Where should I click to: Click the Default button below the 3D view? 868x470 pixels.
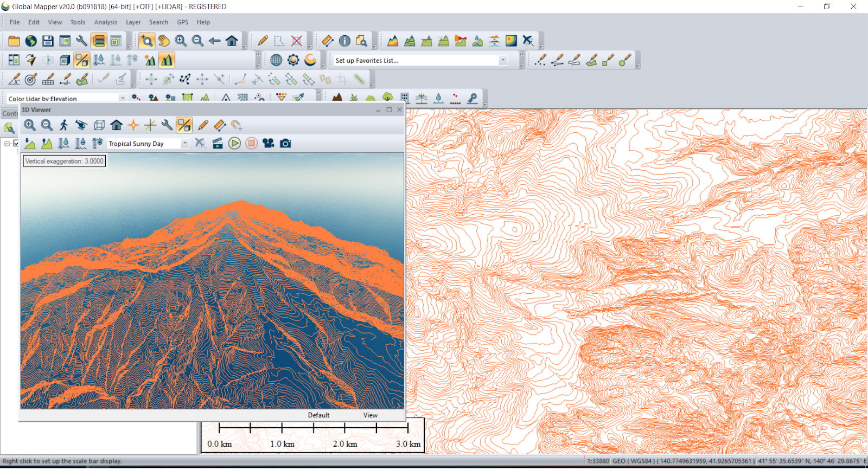click(318, 415)
